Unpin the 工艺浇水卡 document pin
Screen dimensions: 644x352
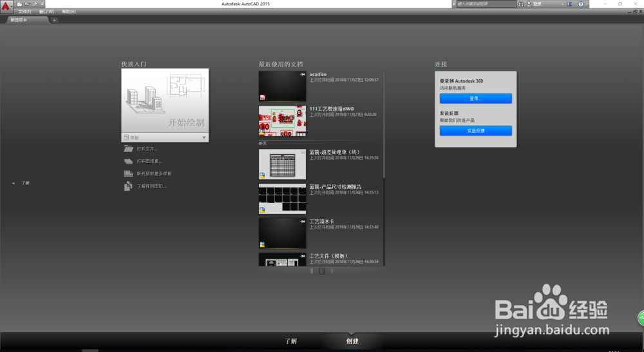(303, 221)
